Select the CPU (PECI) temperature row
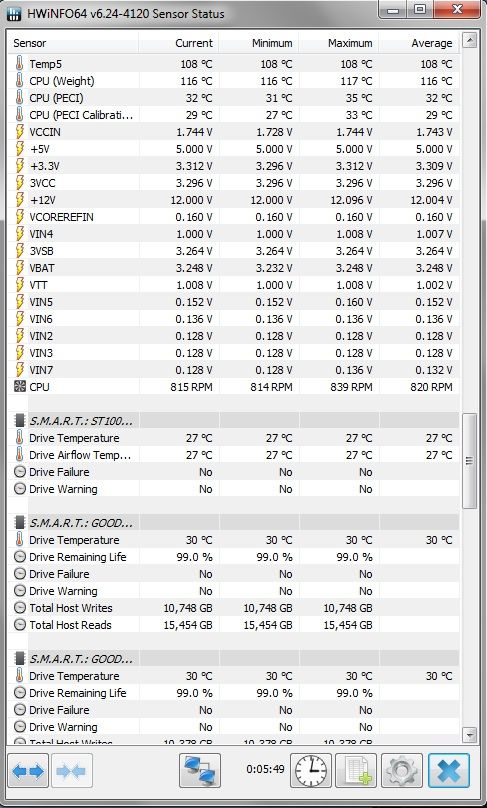Screen dimensions: 487x808 [233, 98]
